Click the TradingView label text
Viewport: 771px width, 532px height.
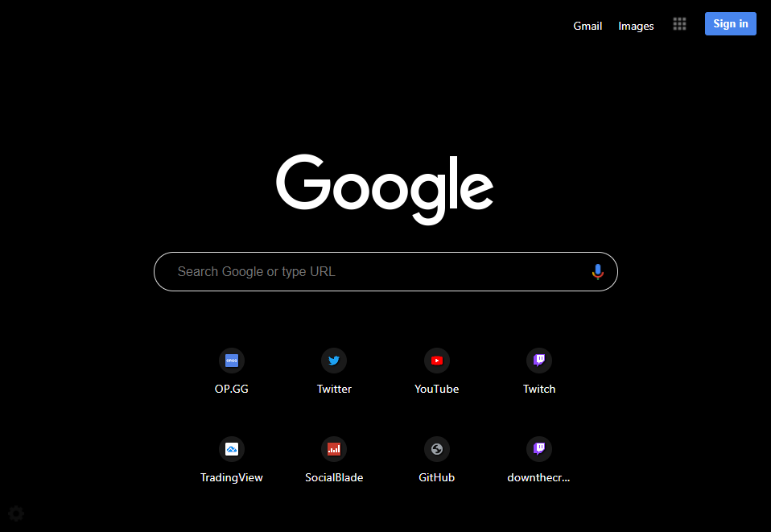point(232,477)
